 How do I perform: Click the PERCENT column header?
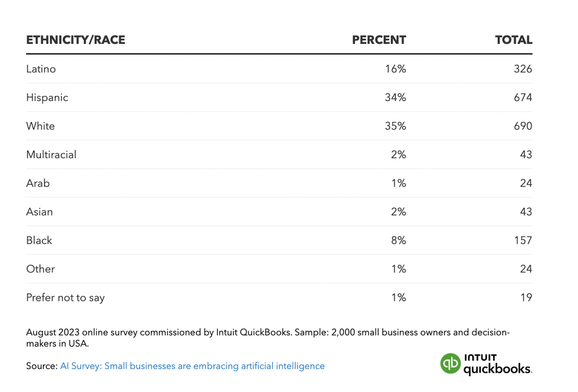(x=379, y=40)
